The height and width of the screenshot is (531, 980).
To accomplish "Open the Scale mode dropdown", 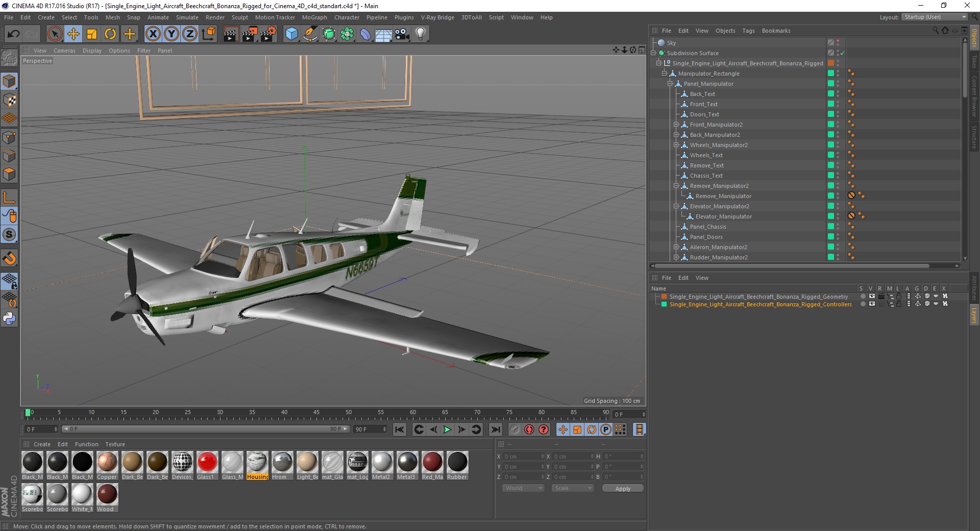I will coord(573,488).
